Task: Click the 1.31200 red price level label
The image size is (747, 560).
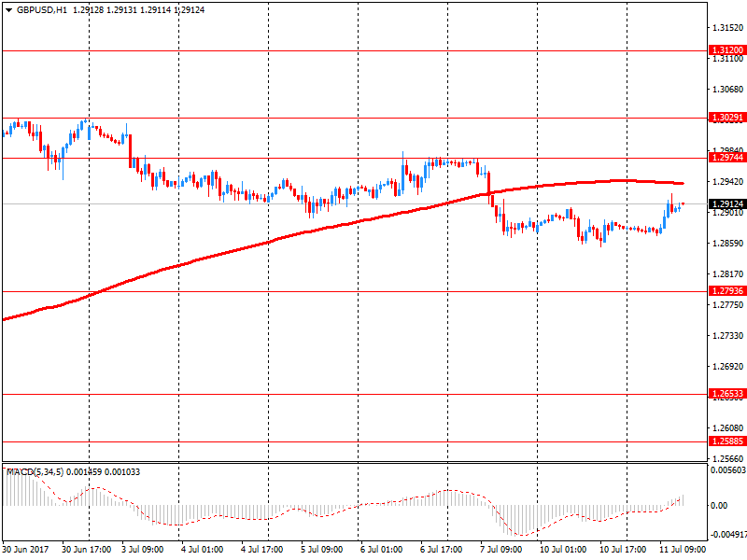Action: (x=727, y=50)
